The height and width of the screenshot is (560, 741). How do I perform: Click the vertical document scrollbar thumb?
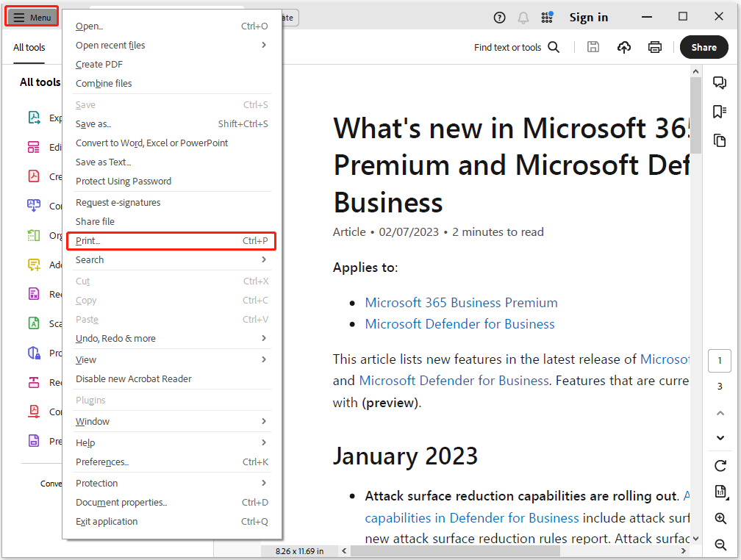695,114
